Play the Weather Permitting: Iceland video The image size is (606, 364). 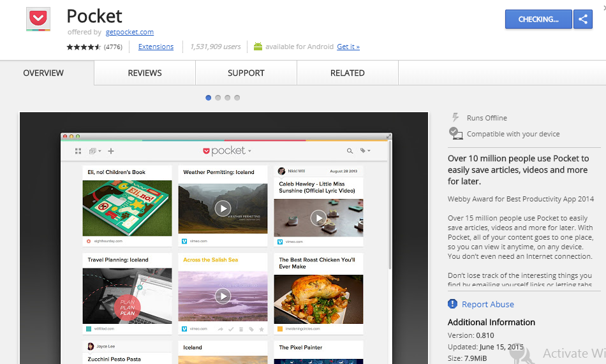coord(223,208)
